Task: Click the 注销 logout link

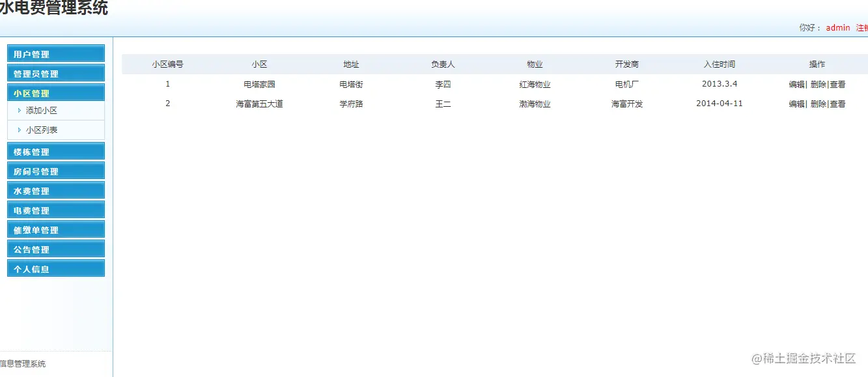Action: click(x=862, y=27)
